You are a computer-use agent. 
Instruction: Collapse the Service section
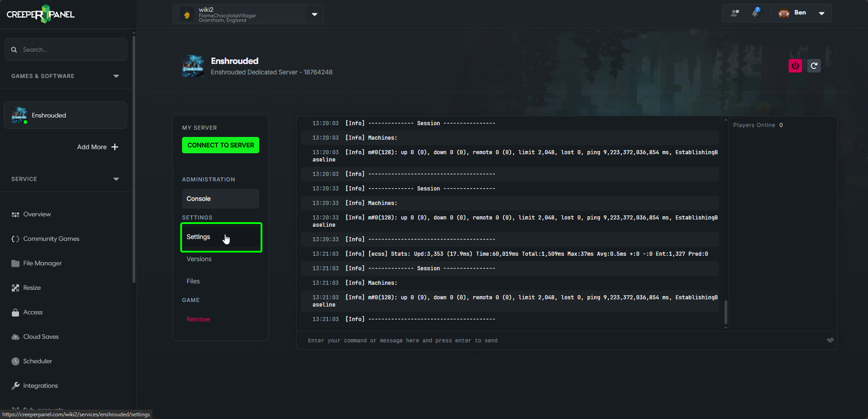[x=116, y=179]
